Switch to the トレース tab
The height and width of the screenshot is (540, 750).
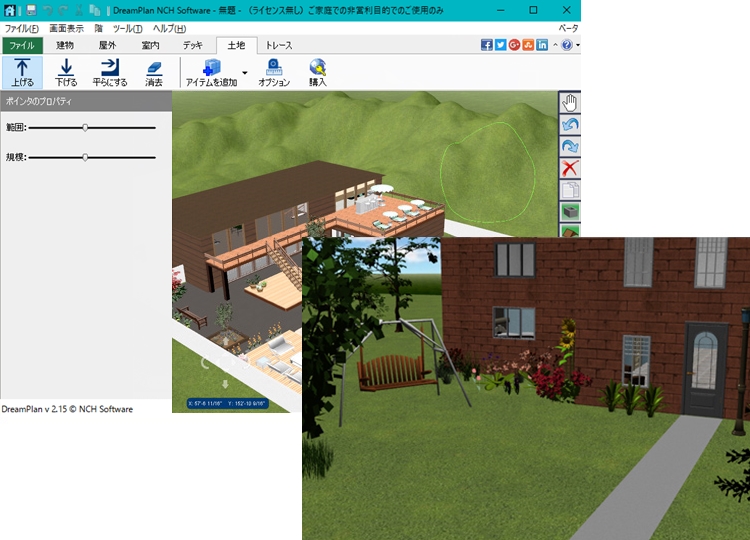coord(279,45)
